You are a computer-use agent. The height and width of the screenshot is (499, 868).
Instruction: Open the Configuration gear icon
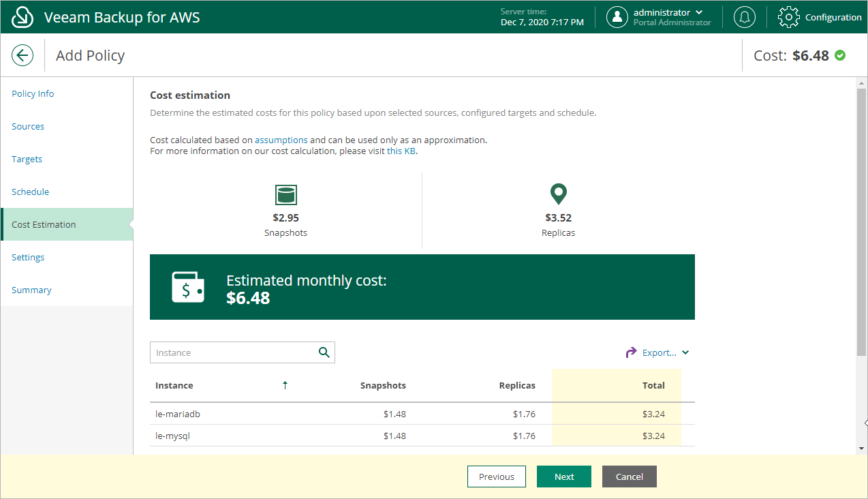[x=788, y=17]
